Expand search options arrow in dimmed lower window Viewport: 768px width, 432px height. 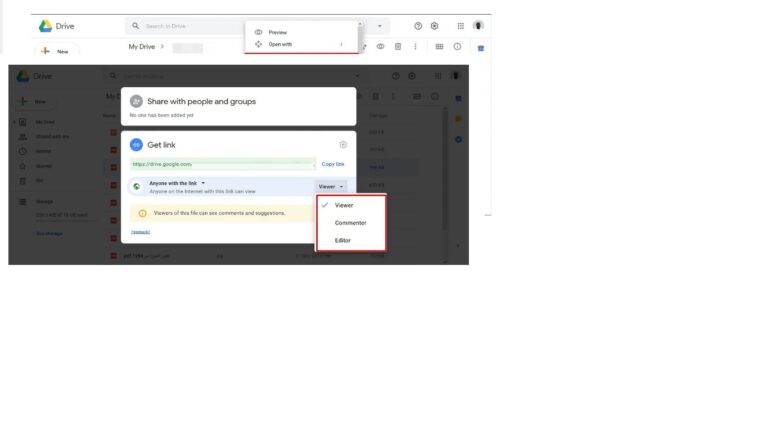point(357,76)
